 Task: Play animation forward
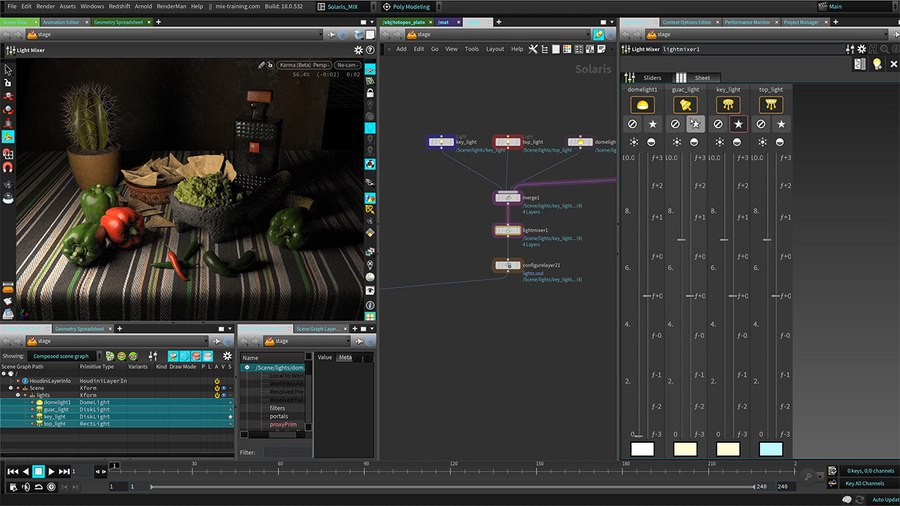(x=51, y=472)
